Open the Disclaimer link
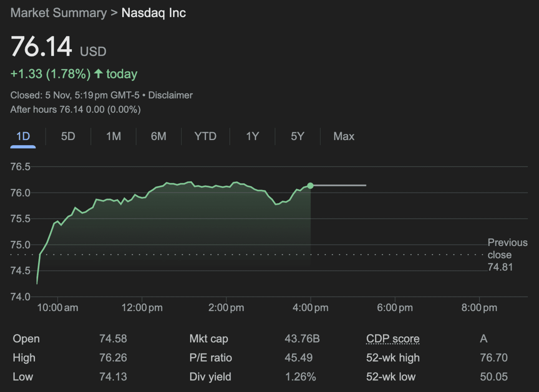Viewport: 539px width, 392px height. point(170,95)
